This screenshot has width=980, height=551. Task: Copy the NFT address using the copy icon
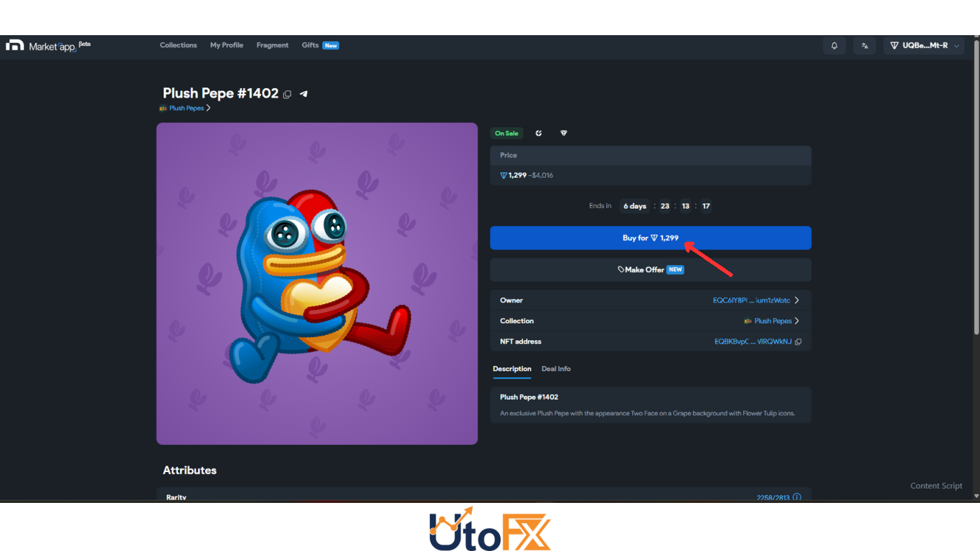(x=798, y=342)
